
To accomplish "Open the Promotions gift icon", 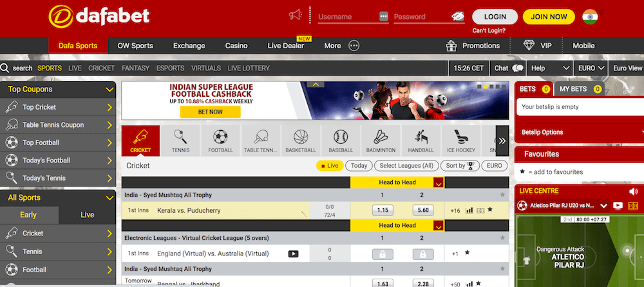I will (x=451, y=46).
